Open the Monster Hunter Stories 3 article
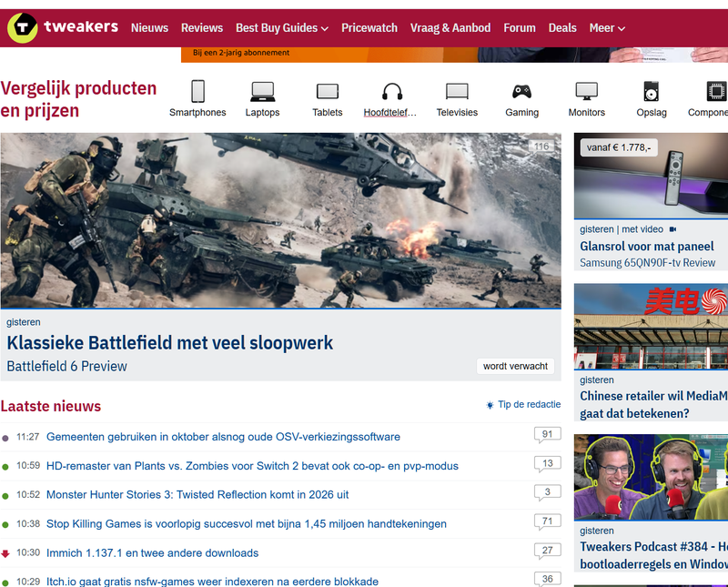This screenshot has width=728, height=587. pos(197,494)
